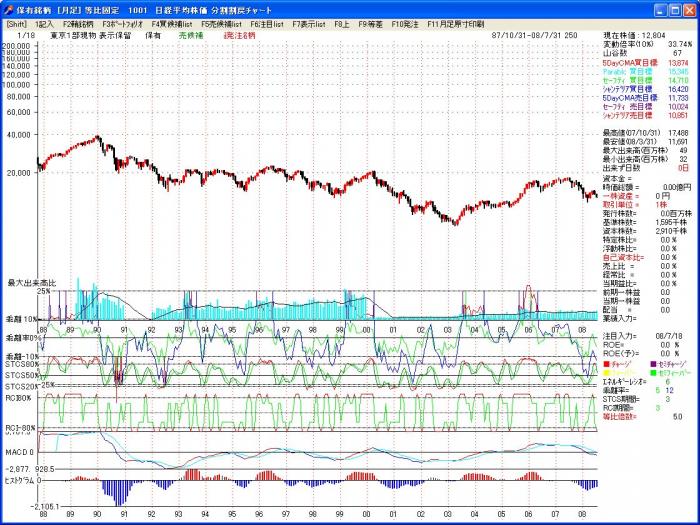Click the RCI期間 3 setting
This screenshot has height=525, width=700.
pyautogui.click(x=632, y=408)
